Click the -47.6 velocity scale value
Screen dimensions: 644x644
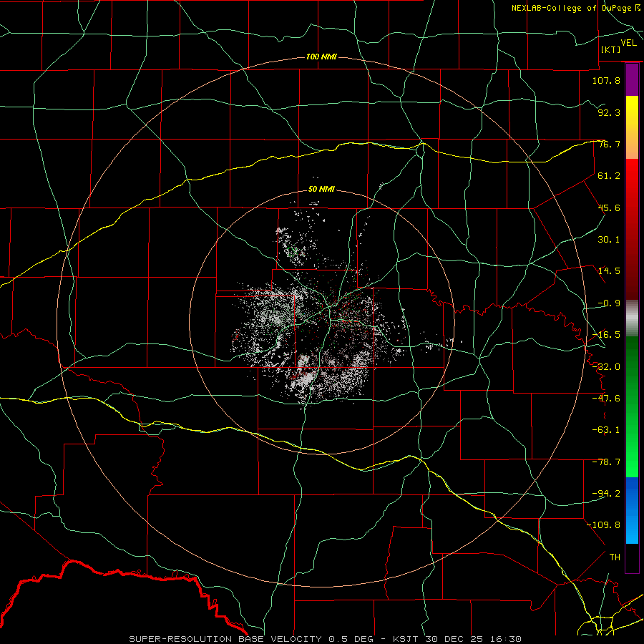[x=606, y=399]
